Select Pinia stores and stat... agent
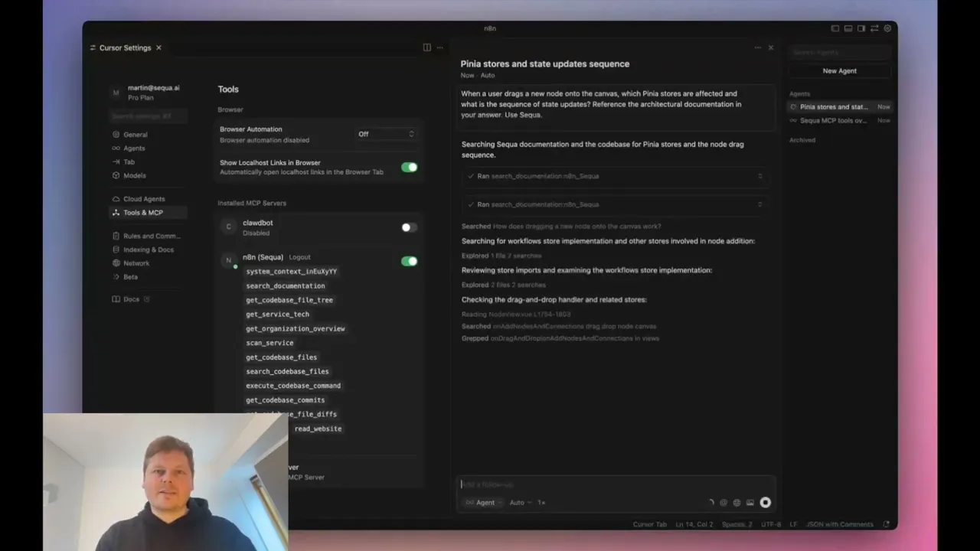Image resolution: width=980 pixels, height=551 pixels. (840, 107)
